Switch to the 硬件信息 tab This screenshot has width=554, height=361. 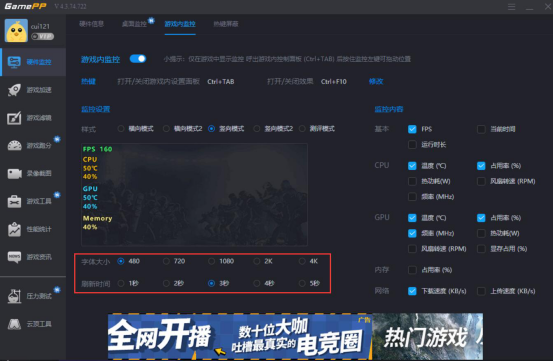tap(92, 24)
